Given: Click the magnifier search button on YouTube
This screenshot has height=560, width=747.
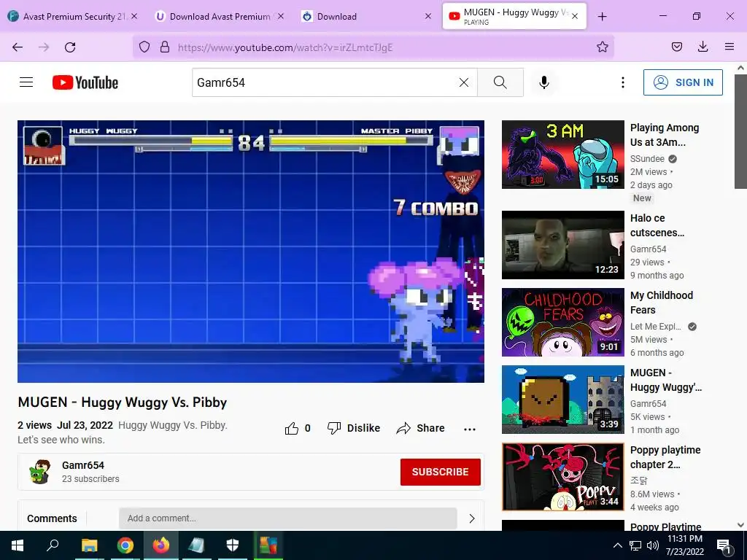Looking at the screenshot, I should coord(500,82).
